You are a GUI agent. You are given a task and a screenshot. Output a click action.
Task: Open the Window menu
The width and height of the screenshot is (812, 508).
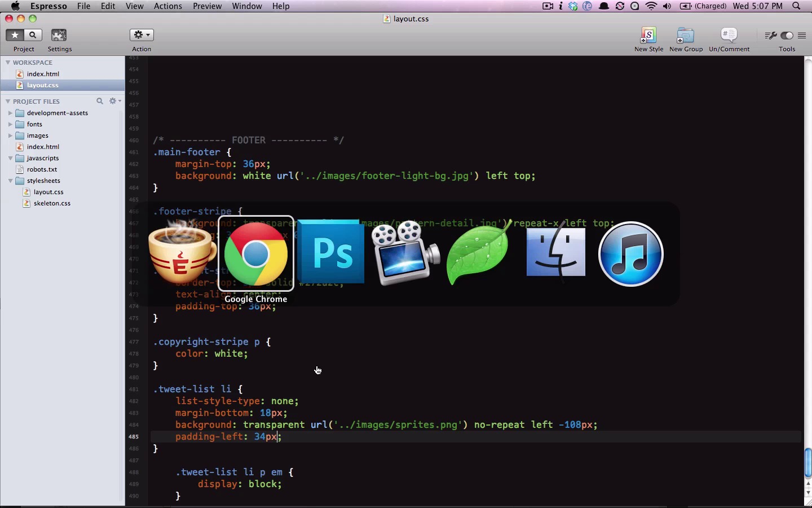(247, 6)
